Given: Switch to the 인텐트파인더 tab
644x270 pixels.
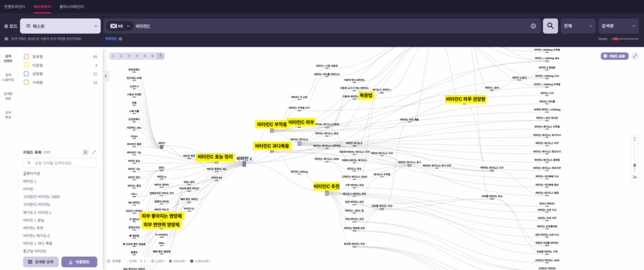Looking at the screenshot, I should pos(15,6).
